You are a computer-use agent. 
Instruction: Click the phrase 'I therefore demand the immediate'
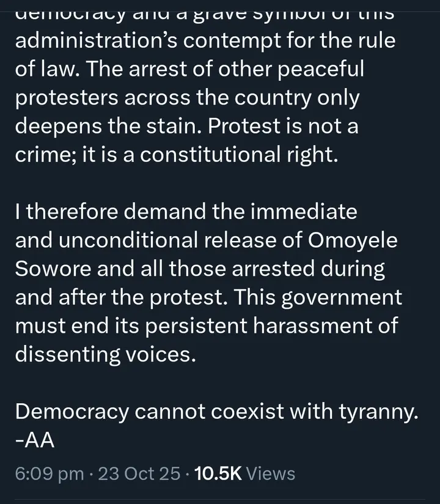tap(186, 212)
